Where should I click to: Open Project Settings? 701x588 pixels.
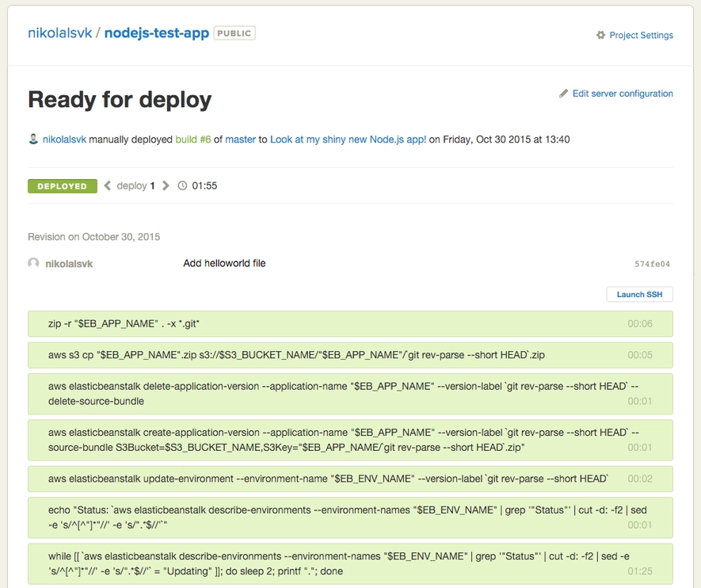coord(641,36)
